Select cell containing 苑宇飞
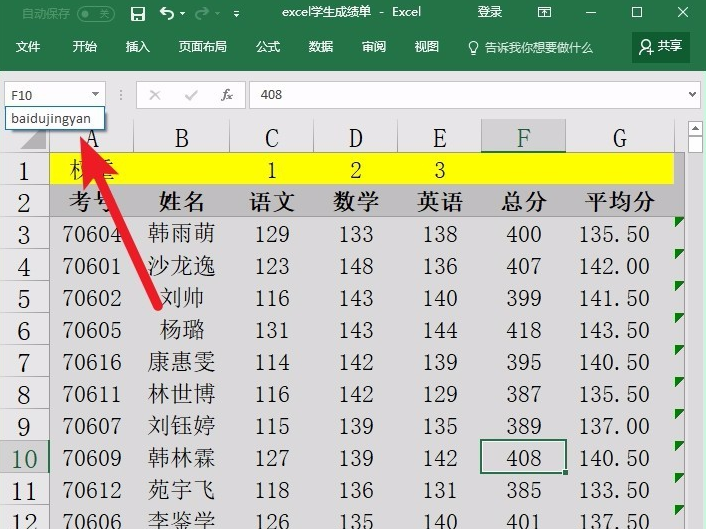This screenshot has height=529, width=706. (x=181, y=490)
